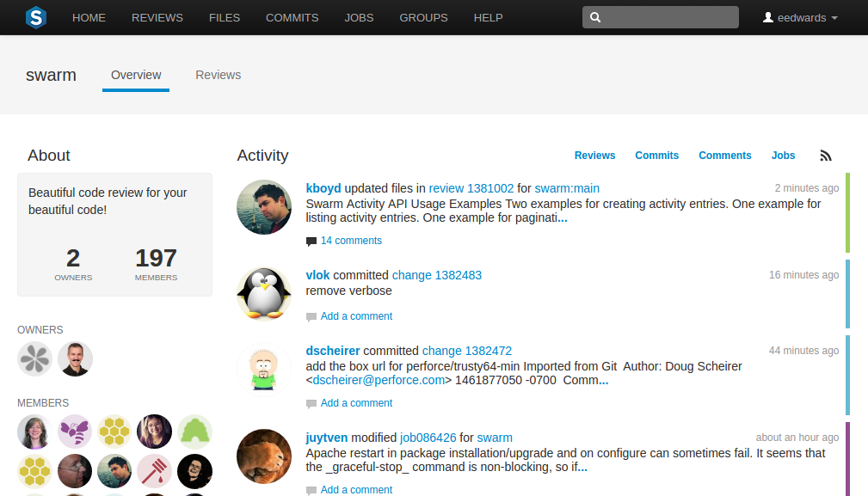The height and width of the screenshot is (496, 868).
Task: Filter activity by Comments
Action: click(x=724, y=156)
